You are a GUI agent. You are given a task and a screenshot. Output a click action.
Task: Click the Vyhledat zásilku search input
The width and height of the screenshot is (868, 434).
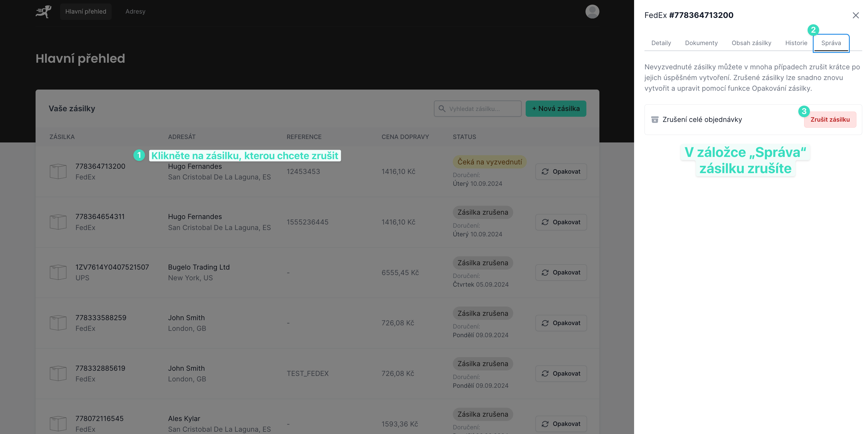pyautogui.click(x=482, y=109)
